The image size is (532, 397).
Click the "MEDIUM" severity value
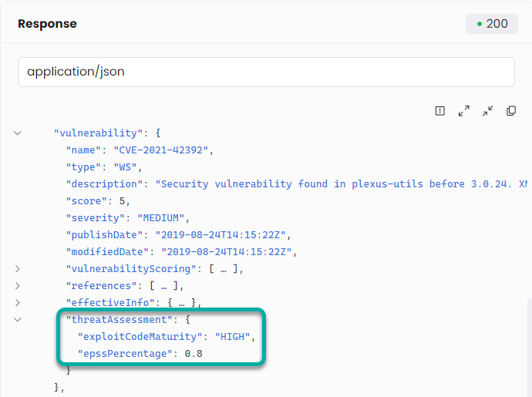pyautogui.click(x=161, y=218)
